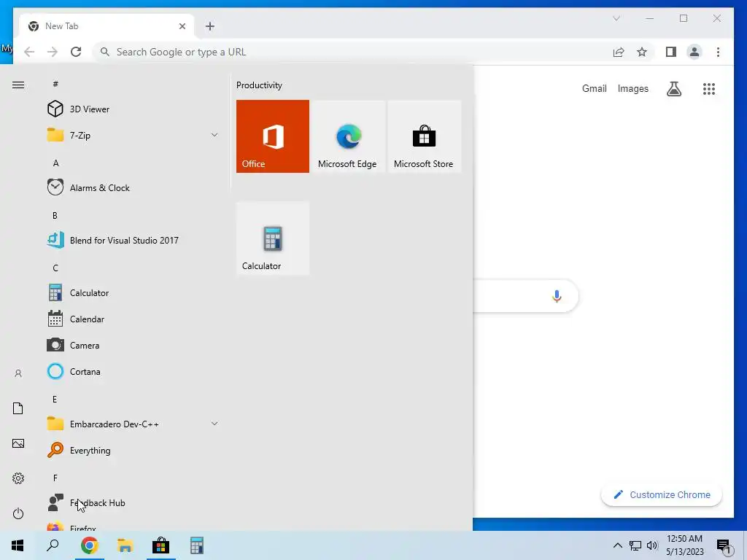Launch Alarms & Clock app
The height and width of the screenshot is (560, 747).
pos(133,187)
